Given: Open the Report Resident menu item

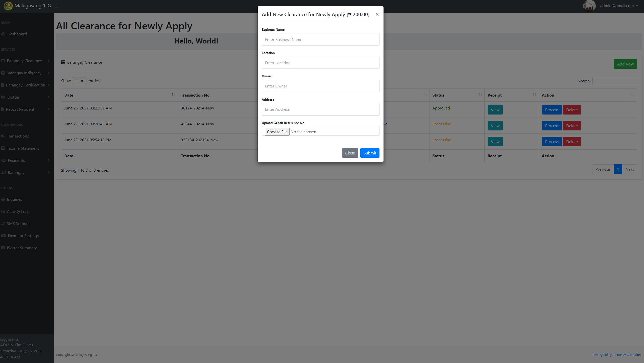Looking at the screenshot, I should [x=20, y=109].
